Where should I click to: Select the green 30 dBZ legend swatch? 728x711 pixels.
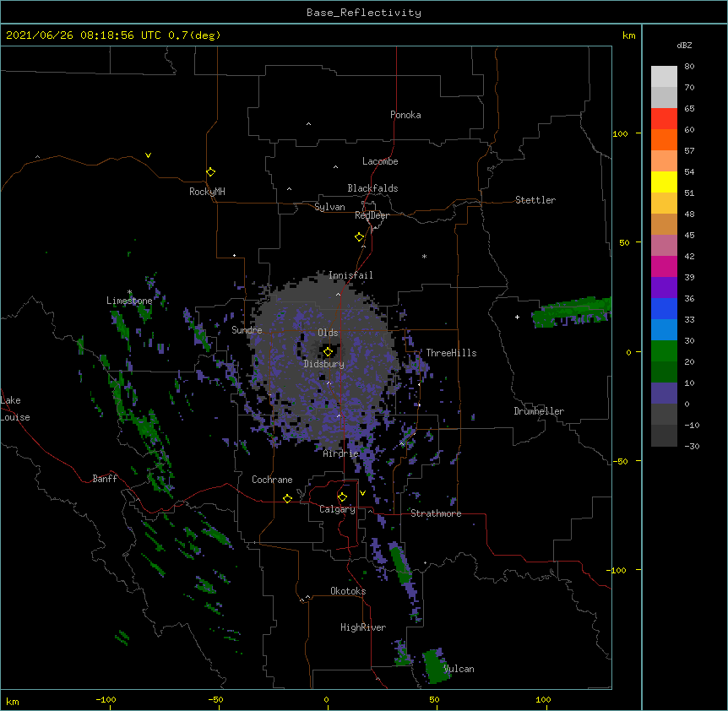coord(664,351)
